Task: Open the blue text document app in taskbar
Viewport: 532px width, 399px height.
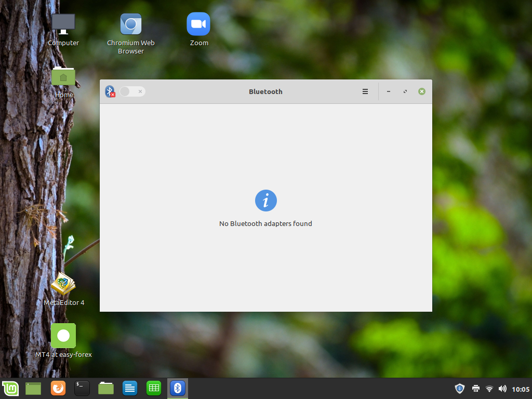Action: [130, 388]
